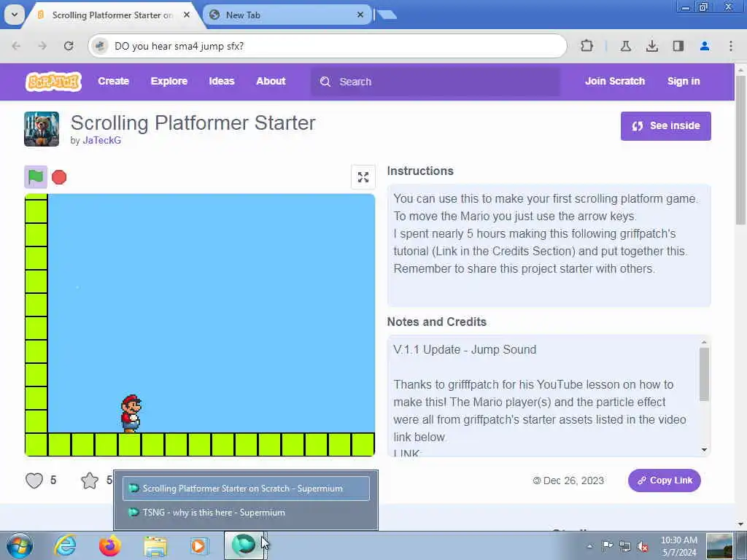Click Join Scratch

click(615, 81)
